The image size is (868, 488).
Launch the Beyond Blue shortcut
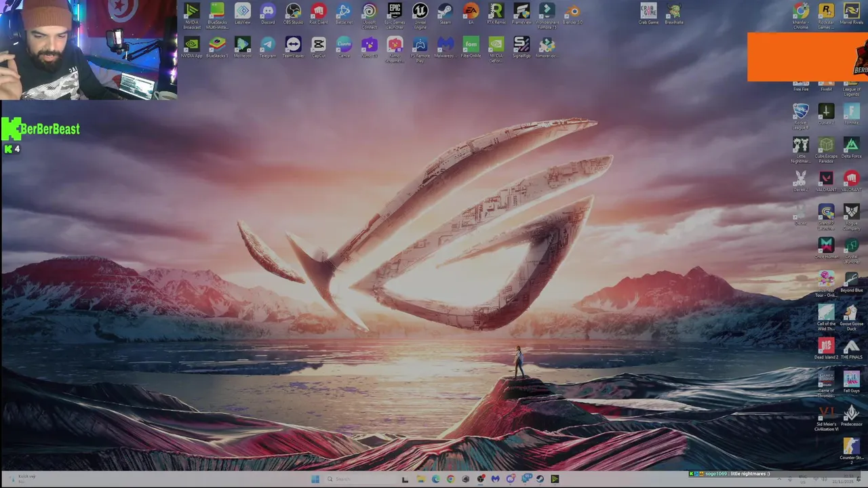click(x=852, y=283)
